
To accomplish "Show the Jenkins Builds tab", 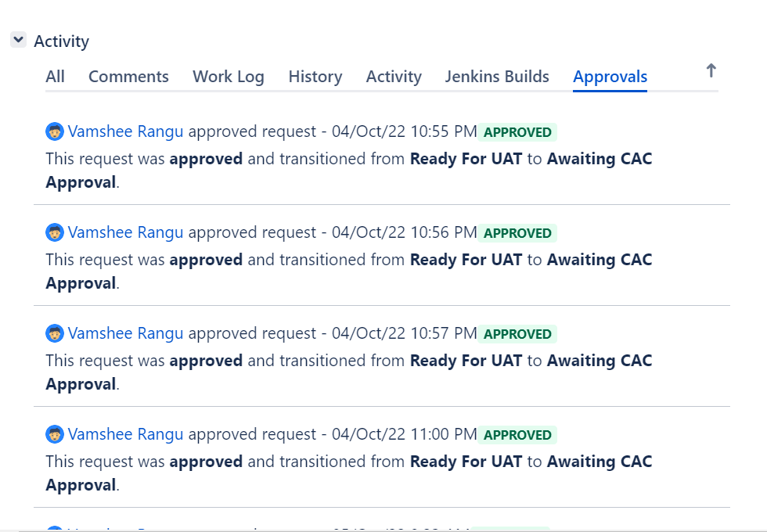I will 497,77.
